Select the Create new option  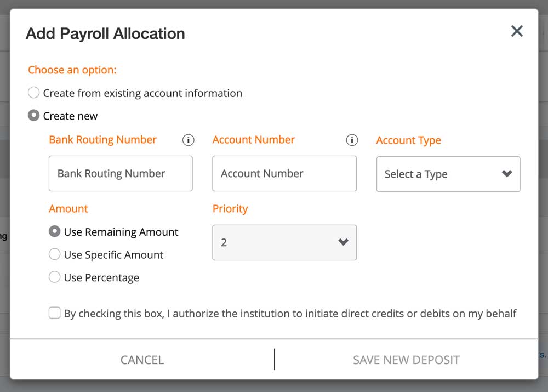click(x=33, y=116)
